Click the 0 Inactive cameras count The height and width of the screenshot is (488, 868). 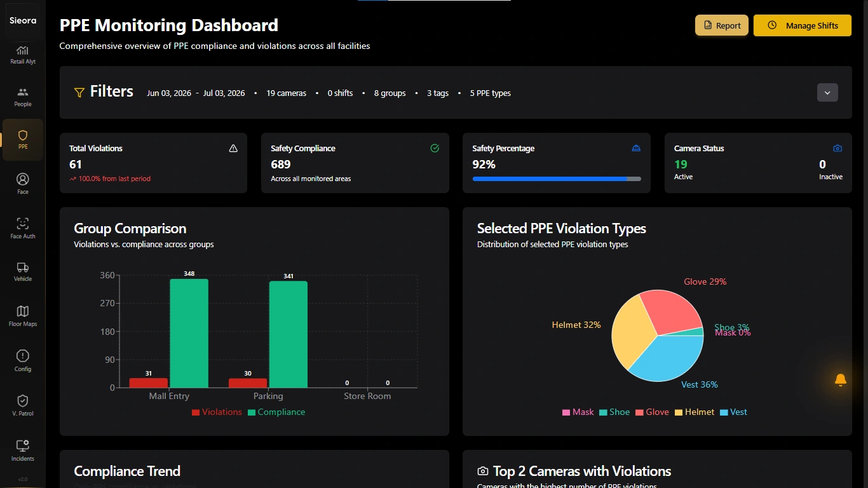tap(823, 164)
